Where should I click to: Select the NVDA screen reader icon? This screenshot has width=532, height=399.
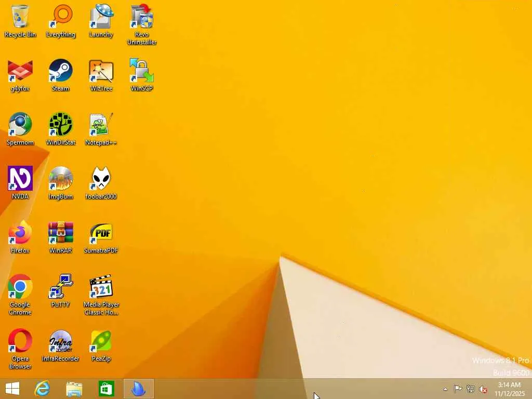click(20, 182)
